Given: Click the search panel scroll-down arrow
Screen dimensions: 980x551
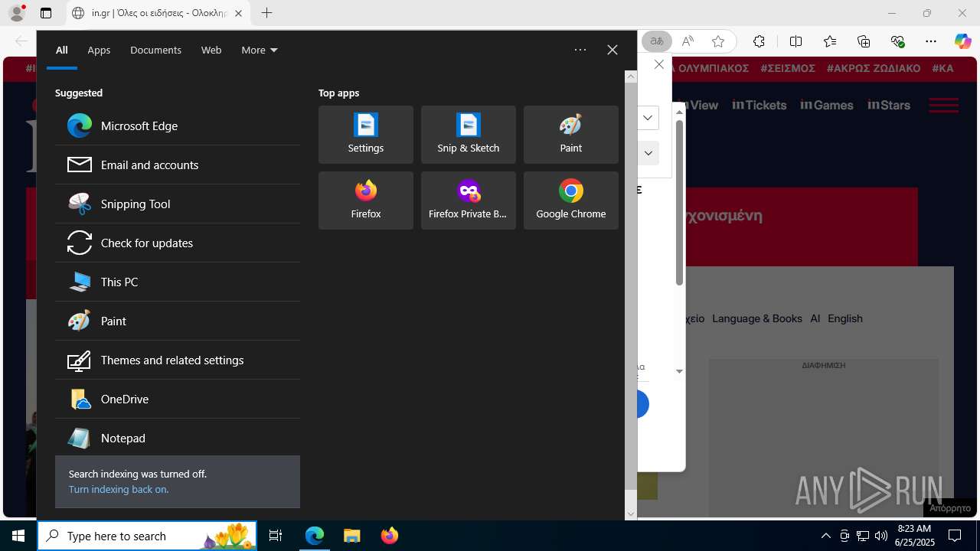Looking at the screenshot, I should 631,514.
